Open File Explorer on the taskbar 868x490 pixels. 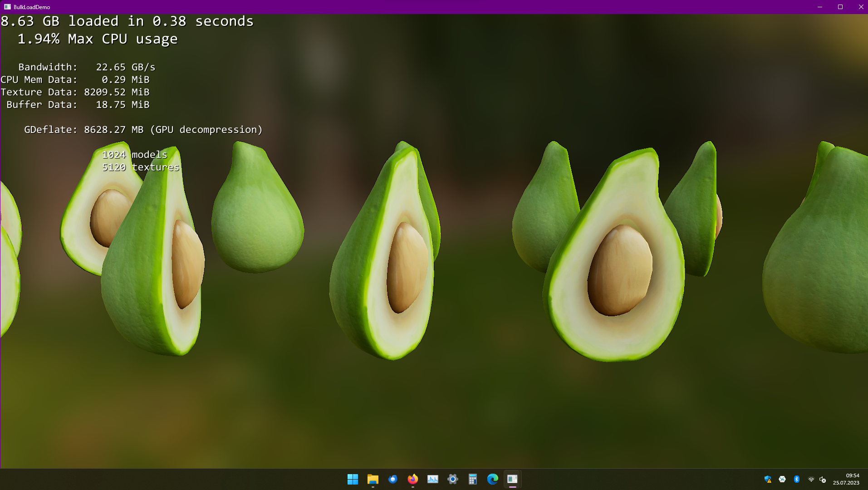point(373,479)
